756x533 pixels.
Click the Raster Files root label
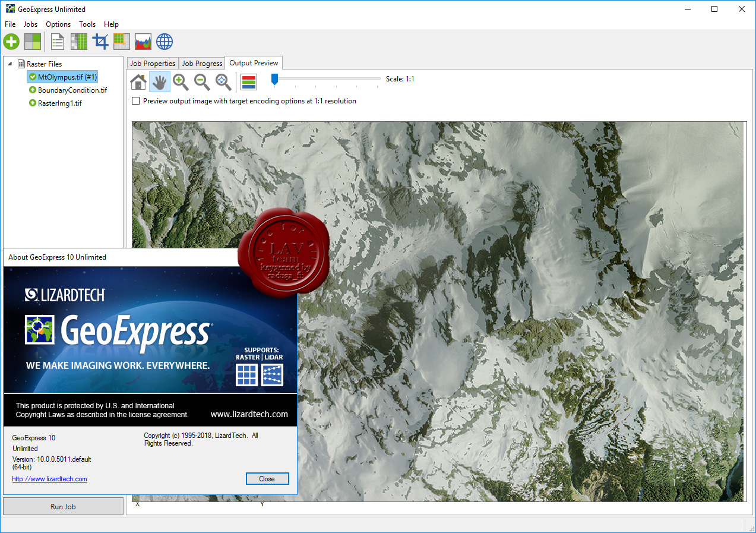44,64
